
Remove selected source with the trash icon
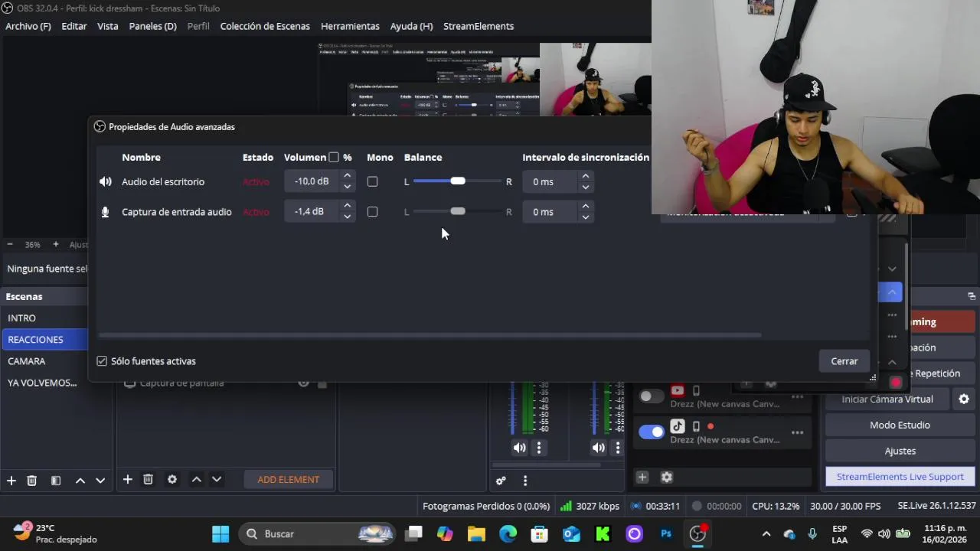(149, 479)
